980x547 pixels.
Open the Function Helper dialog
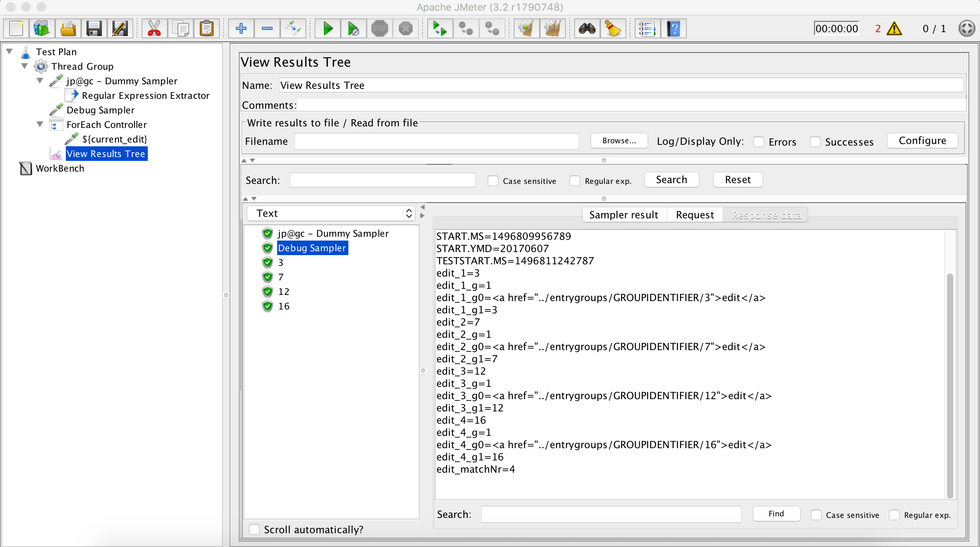click(x=647, y=28)
